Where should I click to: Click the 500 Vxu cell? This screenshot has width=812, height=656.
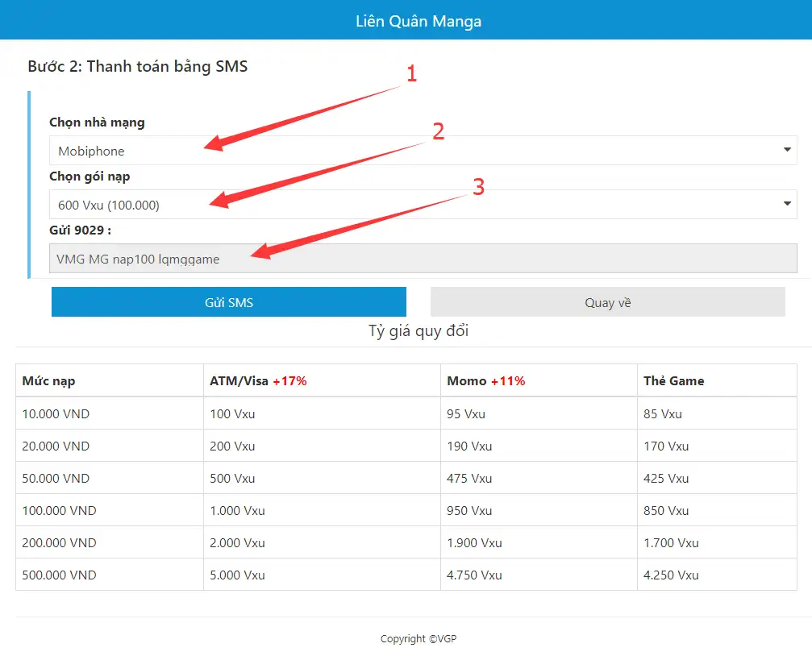(322, 478)
